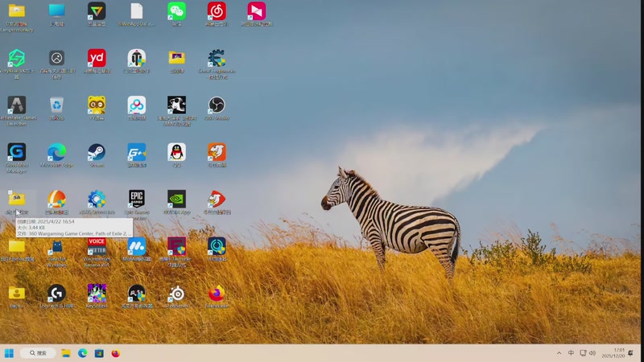Open Microsoft Store from the taskbar

click(99, 353)
